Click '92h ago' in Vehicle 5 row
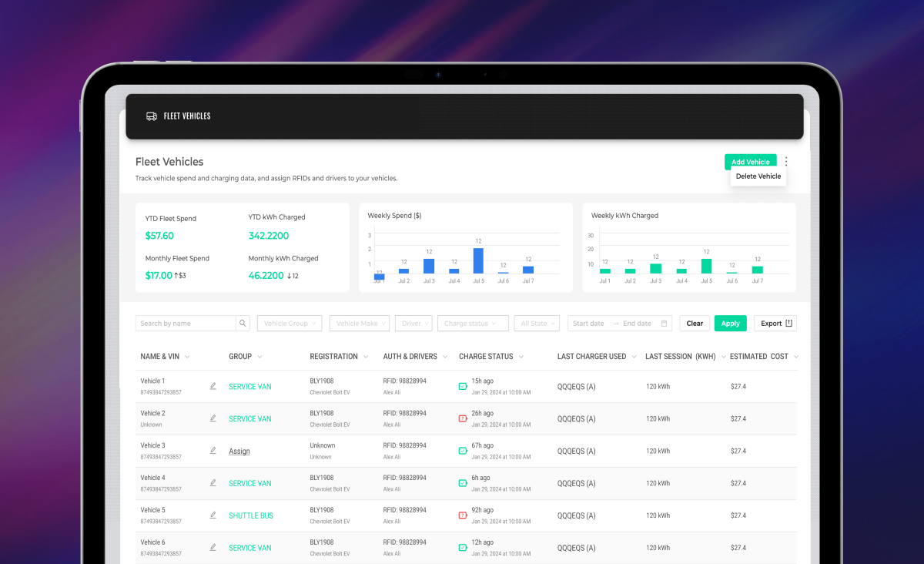The height and width of the screenshot is (564, 924). [483, 510]
